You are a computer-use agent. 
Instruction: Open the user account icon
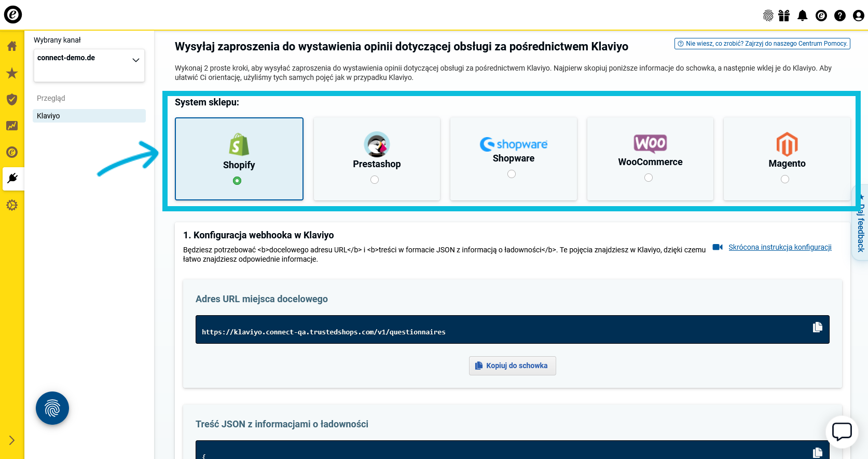[x=859, y=16]
